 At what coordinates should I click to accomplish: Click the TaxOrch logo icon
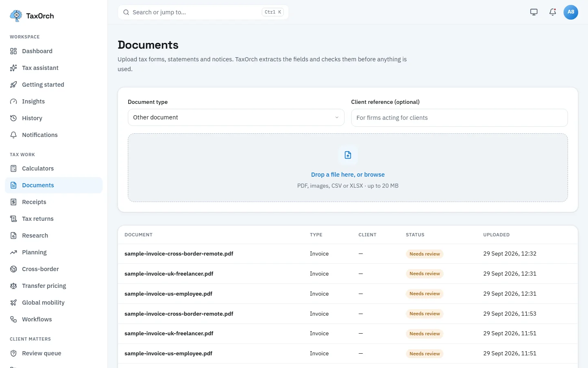(x=16, y=16)
